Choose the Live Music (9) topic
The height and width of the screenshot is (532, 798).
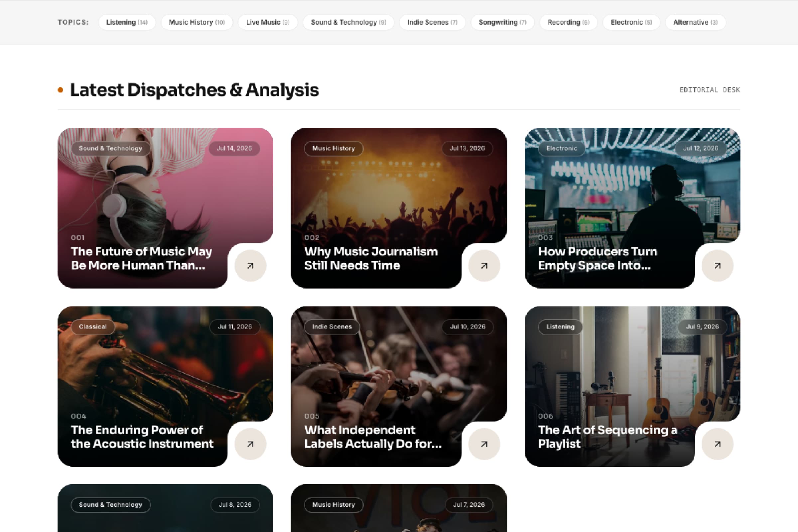point(268,22)
